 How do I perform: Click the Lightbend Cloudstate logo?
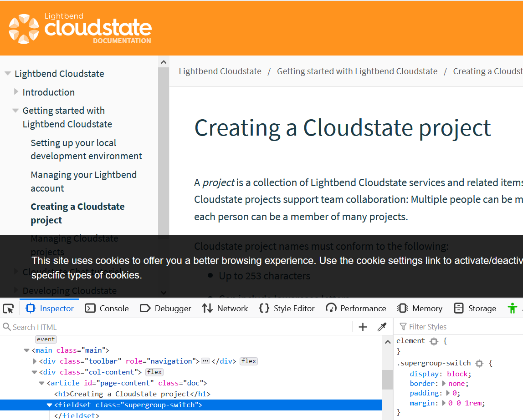[x=80, y=29]
